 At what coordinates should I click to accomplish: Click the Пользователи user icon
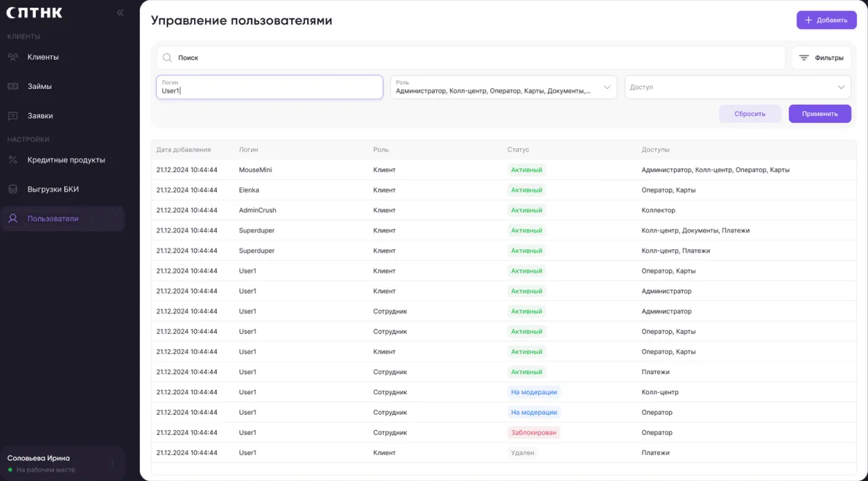coord(12,219)
